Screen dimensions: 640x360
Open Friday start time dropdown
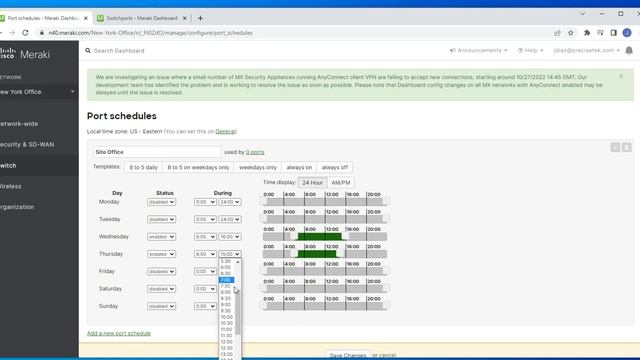click(205, 271)
